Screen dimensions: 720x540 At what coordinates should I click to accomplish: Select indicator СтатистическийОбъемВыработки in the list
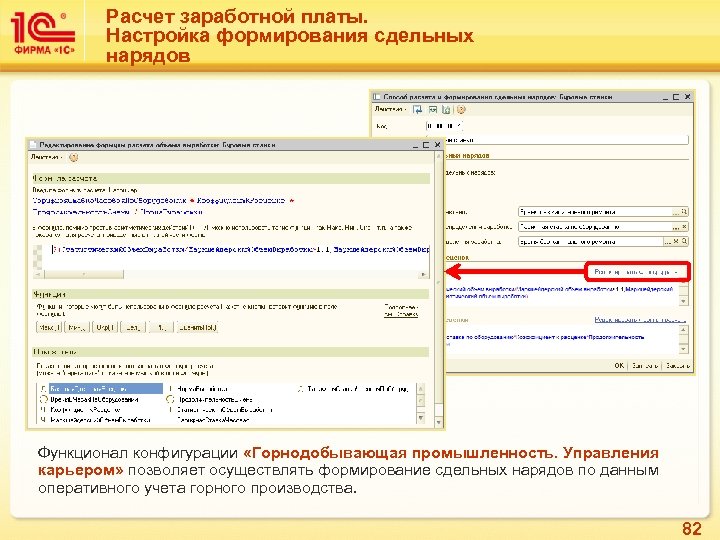pos(225,410)
